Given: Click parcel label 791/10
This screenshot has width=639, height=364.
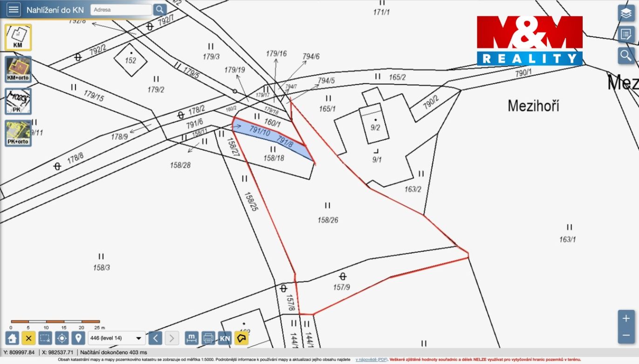Looking at the screenshot, I should pos(260,130).
